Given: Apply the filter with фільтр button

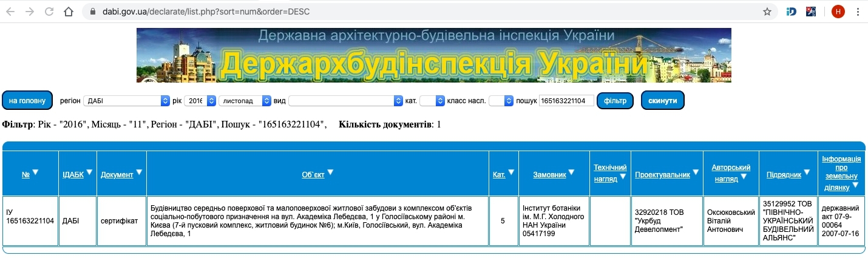Looking at the screenshot, I should [615, 100].
